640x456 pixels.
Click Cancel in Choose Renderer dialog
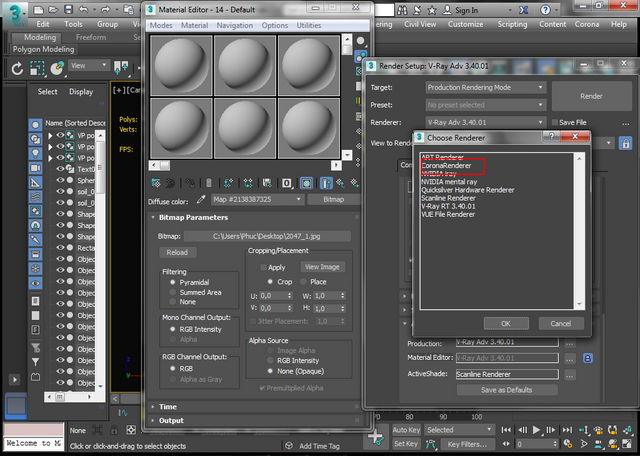tap(561, 324)
